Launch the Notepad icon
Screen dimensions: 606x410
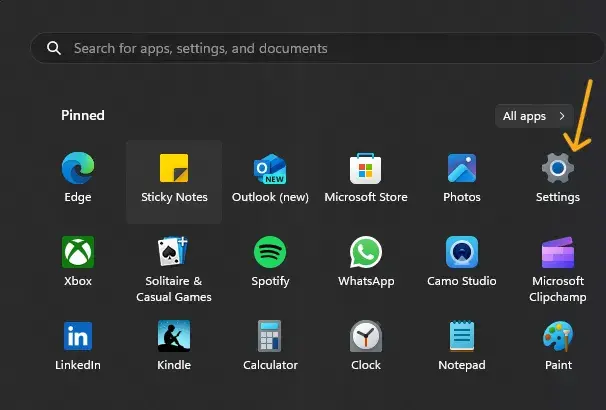(x=462, y=336)
